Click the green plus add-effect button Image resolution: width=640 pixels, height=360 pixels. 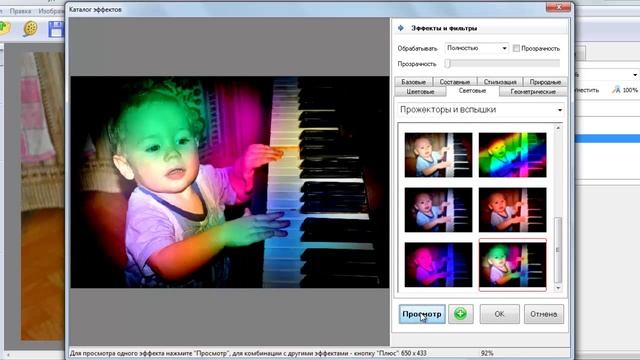click(x=460, y=314)
